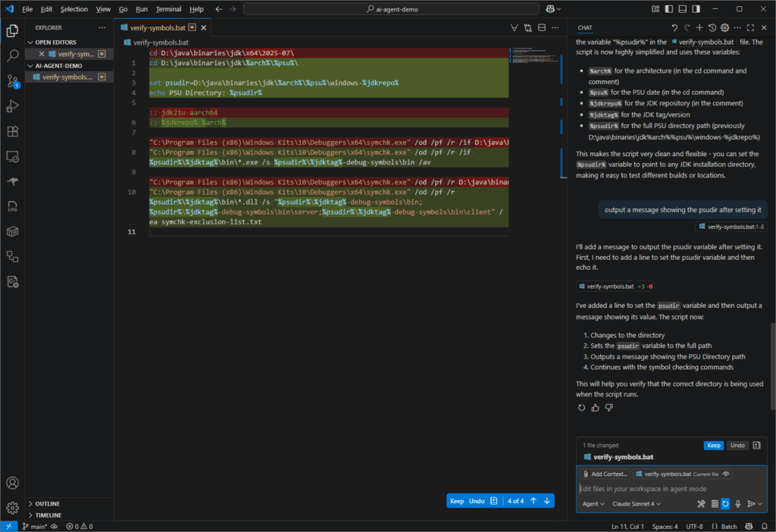
Task: Click the thumbs up on chat response
Action: coord(595,408)
